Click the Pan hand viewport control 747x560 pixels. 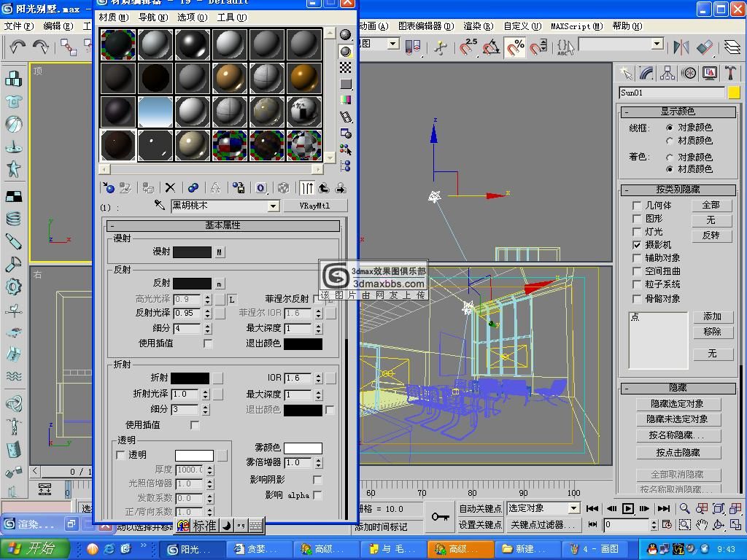[x=701, y=525]
